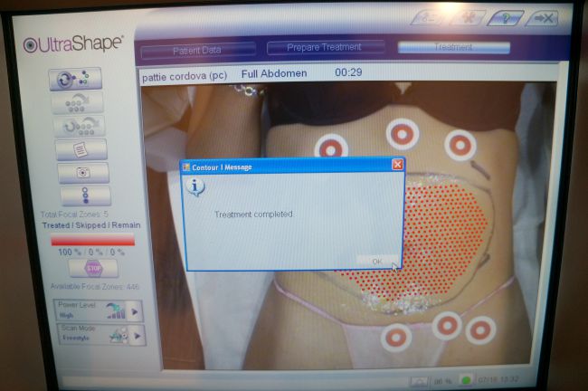This screenshot has height=391, width=588.
Task: Click the greyed circular arrow with dots button
Action: 80,127
